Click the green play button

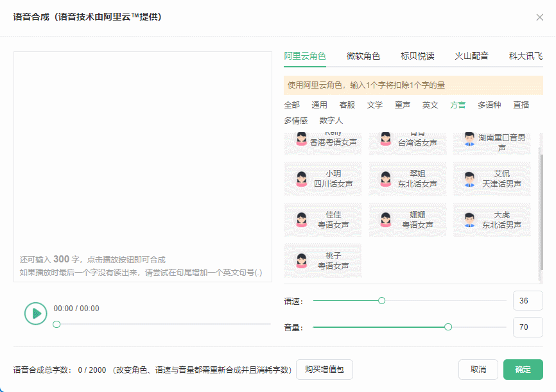point(35,313)
